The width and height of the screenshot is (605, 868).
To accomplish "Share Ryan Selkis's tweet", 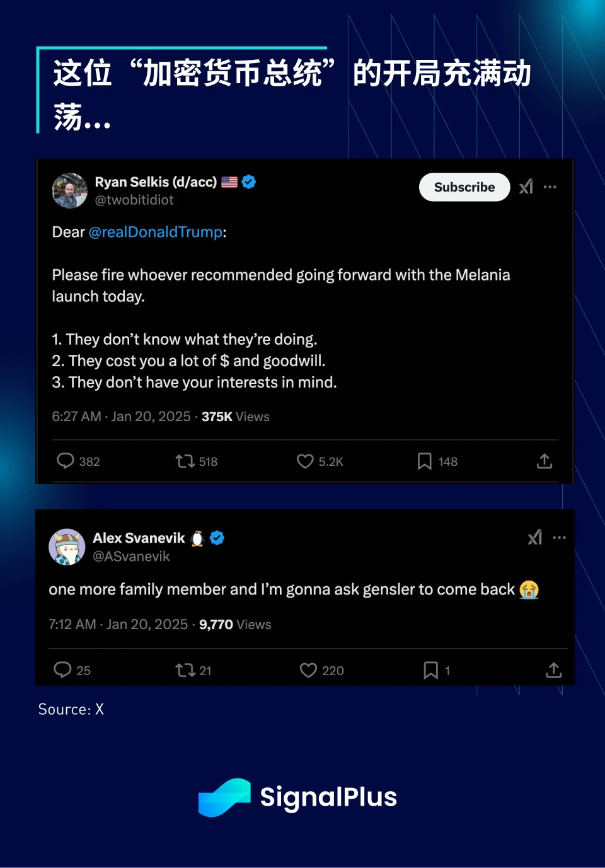I will click(544, 461).
